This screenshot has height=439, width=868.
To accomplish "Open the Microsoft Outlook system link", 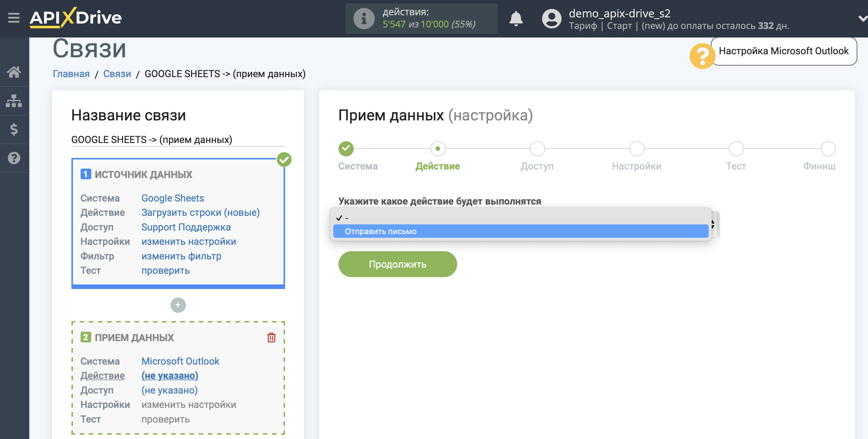I will [180, 361].
